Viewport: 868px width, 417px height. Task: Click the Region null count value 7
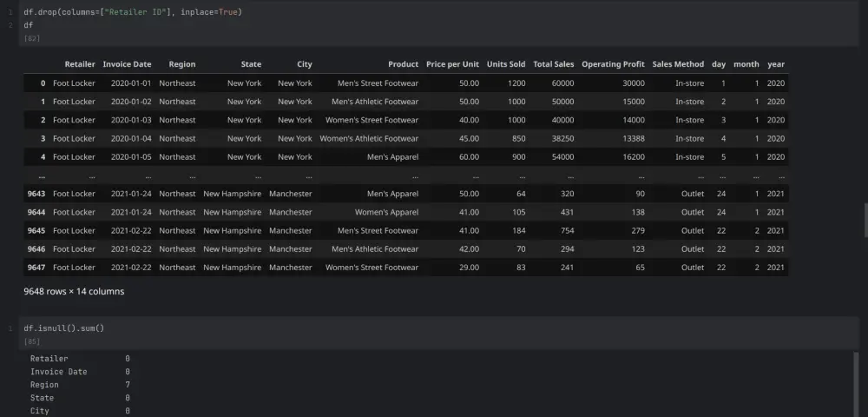[x=128, y=385]
